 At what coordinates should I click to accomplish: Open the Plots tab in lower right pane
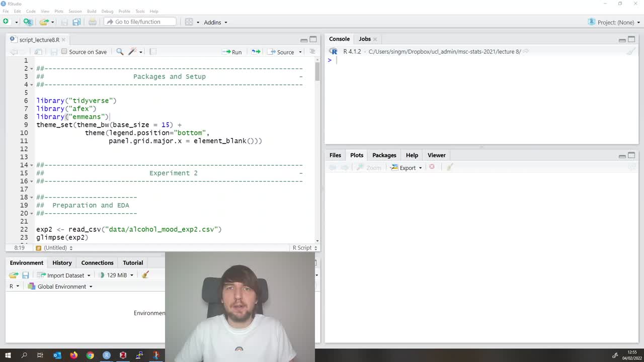tap(356, 155)
